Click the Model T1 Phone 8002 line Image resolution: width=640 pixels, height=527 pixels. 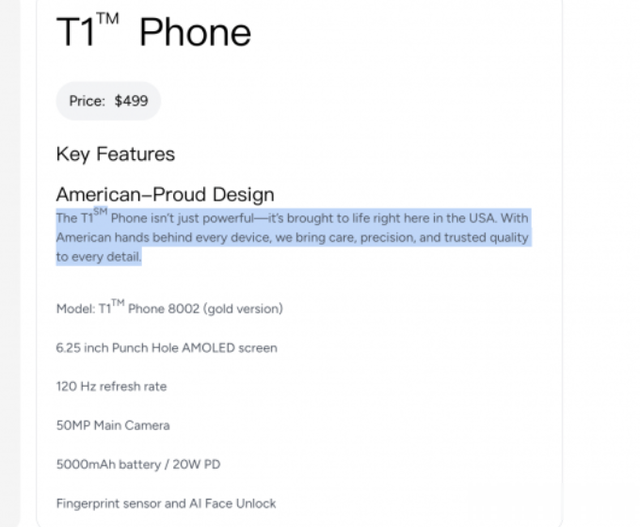coord(169,307)
